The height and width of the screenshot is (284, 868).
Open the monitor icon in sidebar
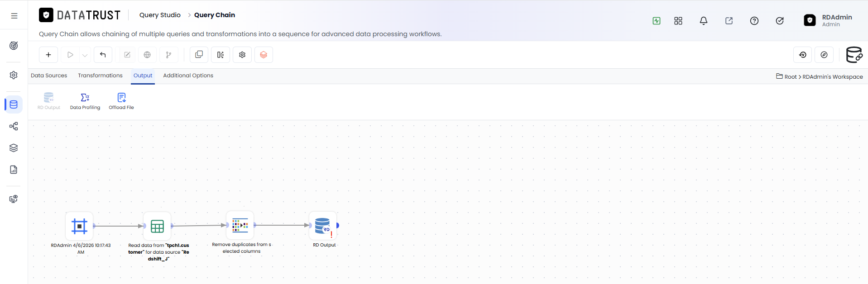coord(14,199)
